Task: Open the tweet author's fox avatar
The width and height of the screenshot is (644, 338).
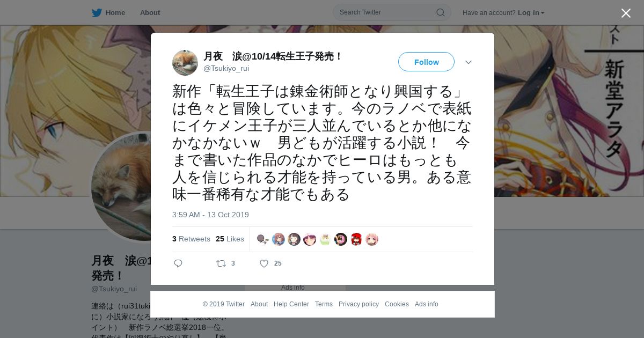Action: (185, 63)
